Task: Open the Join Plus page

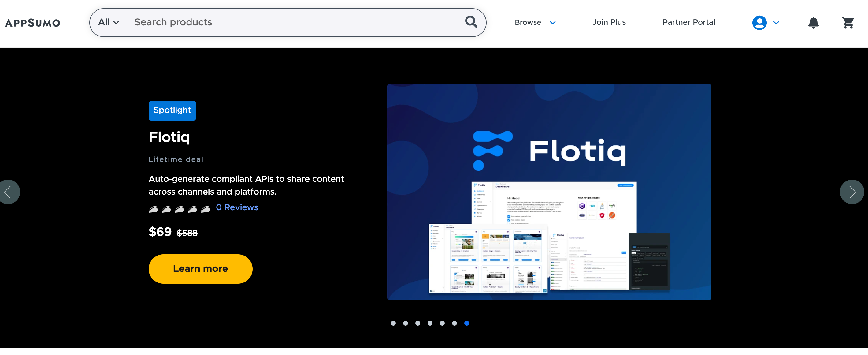Action: pos(609,22)
